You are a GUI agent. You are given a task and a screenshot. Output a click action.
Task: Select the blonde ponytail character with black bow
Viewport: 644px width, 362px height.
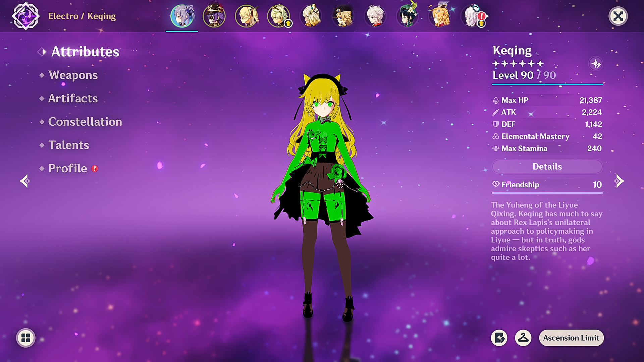[247, 16]
